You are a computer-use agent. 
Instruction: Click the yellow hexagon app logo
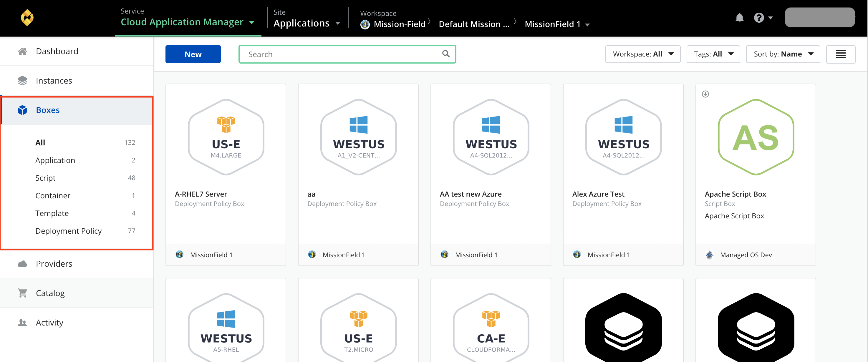27,17
